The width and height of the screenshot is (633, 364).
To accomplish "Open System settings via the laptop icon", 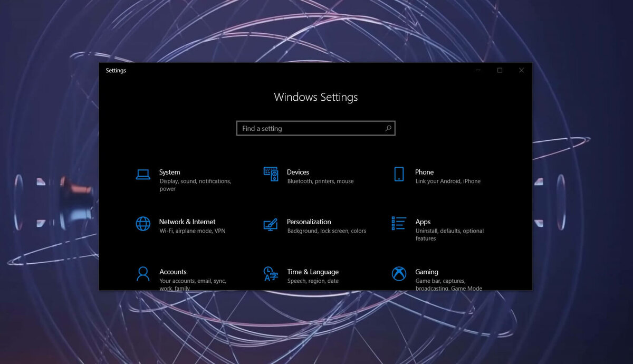I will 142,174.
